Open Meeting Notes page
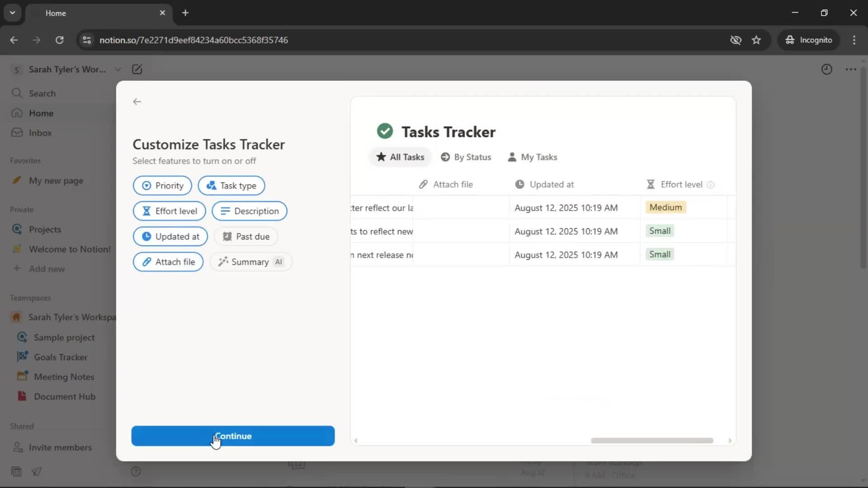The image size is (868, 488). [64, 377]
